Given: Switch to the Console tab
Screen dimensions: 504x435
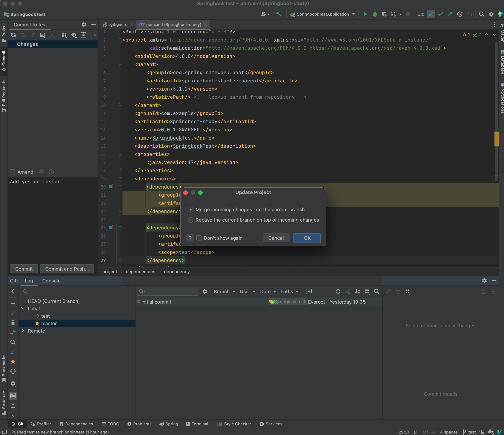Looking at the screenshot, I should (51, 281).
